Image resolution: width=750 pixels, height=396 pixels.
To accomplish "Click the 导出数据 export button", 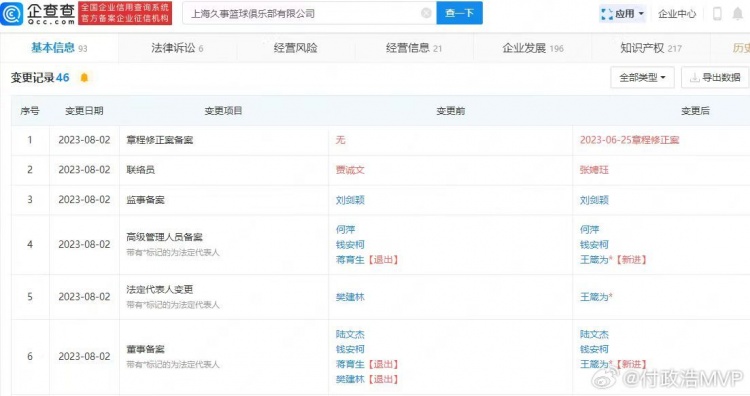I will [715, 77].
